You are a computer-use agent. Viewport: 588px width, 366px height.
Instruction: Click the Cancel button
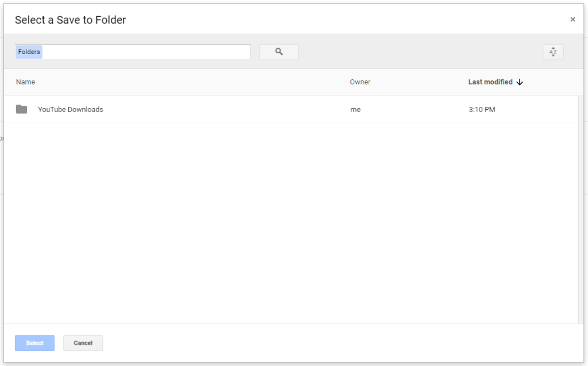(83, 343)
